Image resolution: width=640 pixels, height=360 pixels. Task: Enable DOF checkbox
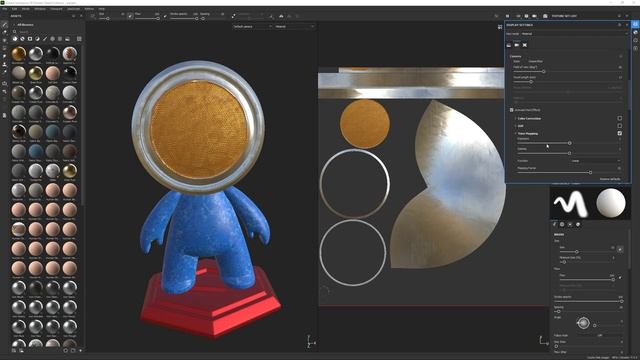[620, 126]
